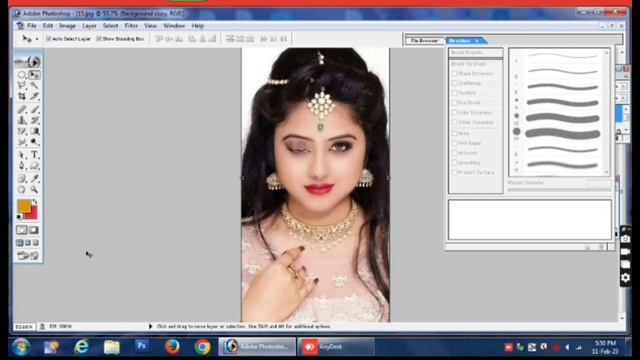Select the Dodge tool
This screenshot has height=360, width=640.
[34, 142]
